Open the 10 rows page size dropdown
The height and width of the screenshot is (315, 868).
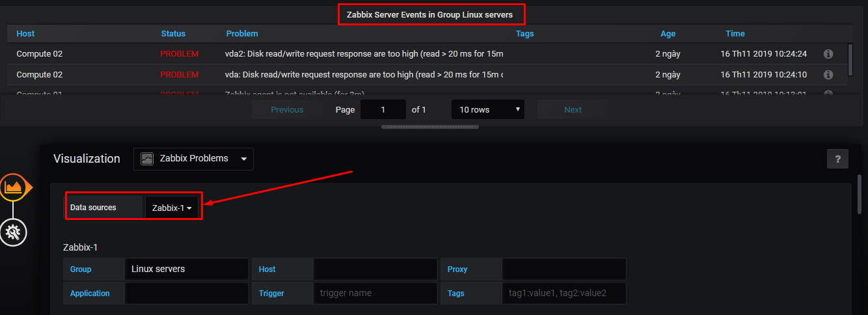pos(488,109)
